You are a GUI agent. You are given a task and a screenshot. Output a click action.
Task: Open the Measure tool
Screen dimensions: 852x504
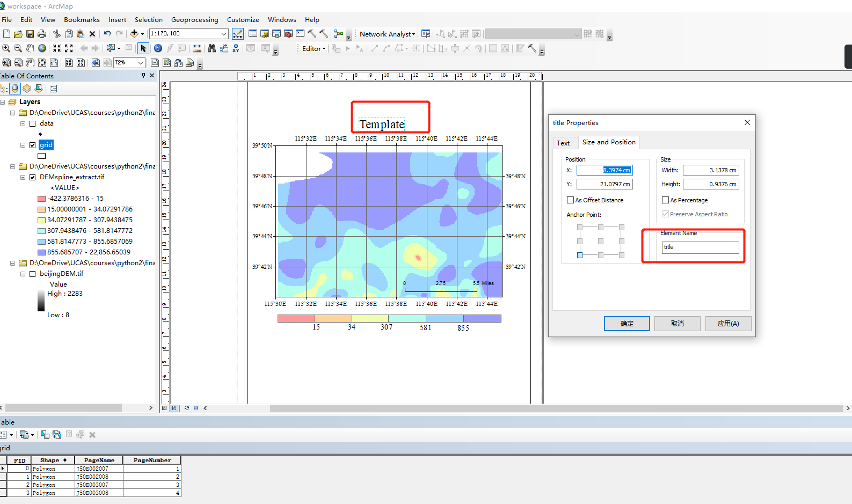tap(197, 48)
